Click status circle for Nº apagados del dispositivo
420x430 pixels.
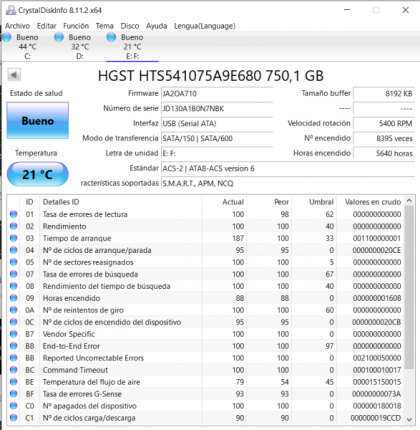click(x=14, y=406)
